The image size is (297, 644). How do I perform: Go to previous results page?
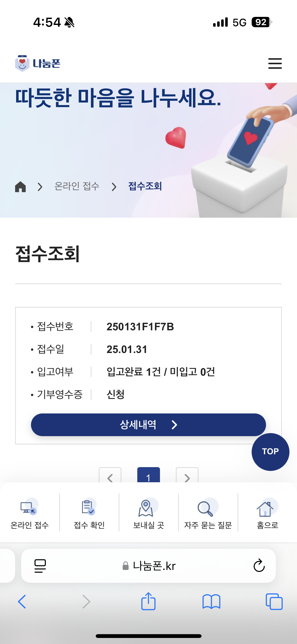click(110, 476)
